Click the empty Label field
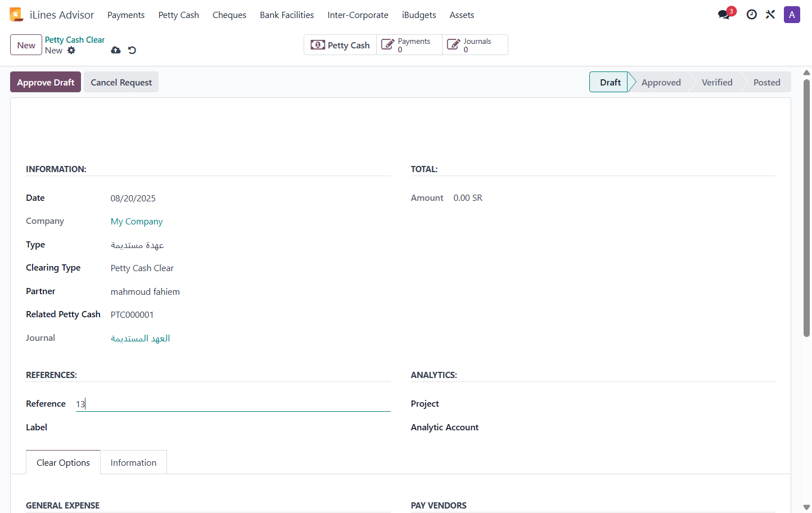Screen dimensions: 812x513 233,427
